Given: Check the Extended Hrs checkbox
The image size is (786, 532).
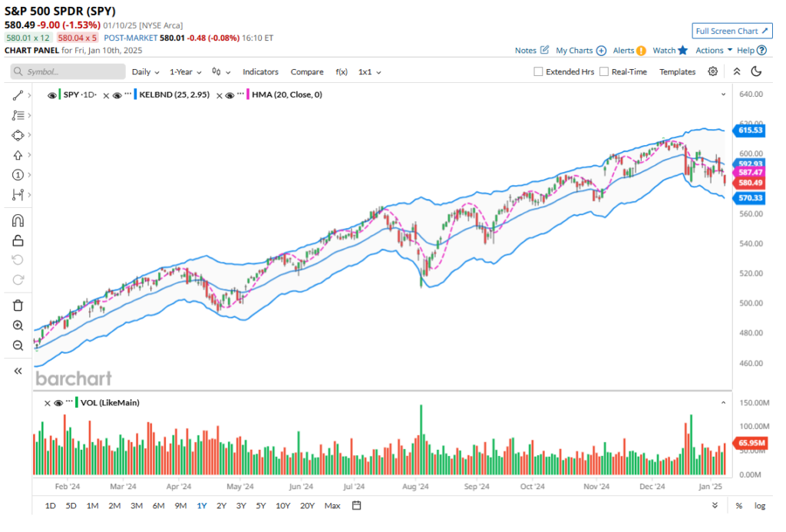Looking at the screenshot, I should click(x=538, y=71).
